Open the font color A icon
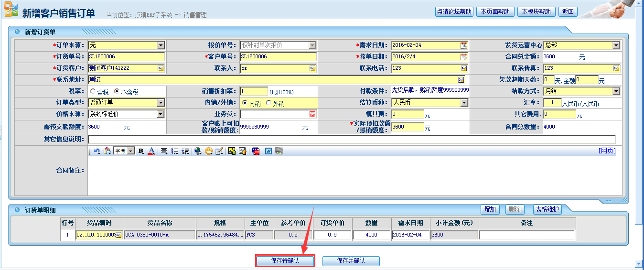 151,151
